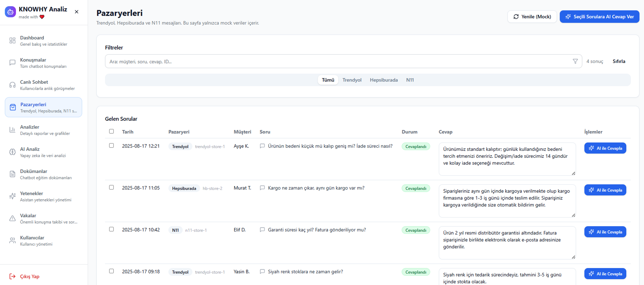This screenshot has width=644, height=285.
Task: Click the Cevaplandı badge in Murat T.'s row
Action: (416, 188)
